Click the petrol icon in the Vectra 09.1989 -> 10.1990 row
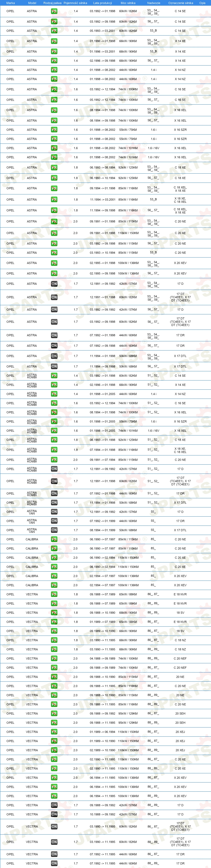Viewport: 211px width, 868px height. pyautogui.click(x=54, y=631)
